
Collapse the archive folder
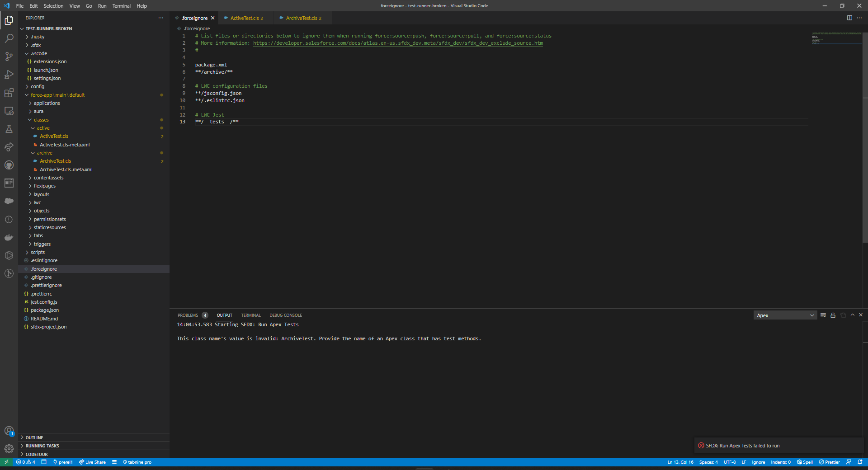click(x=44, y=153)
